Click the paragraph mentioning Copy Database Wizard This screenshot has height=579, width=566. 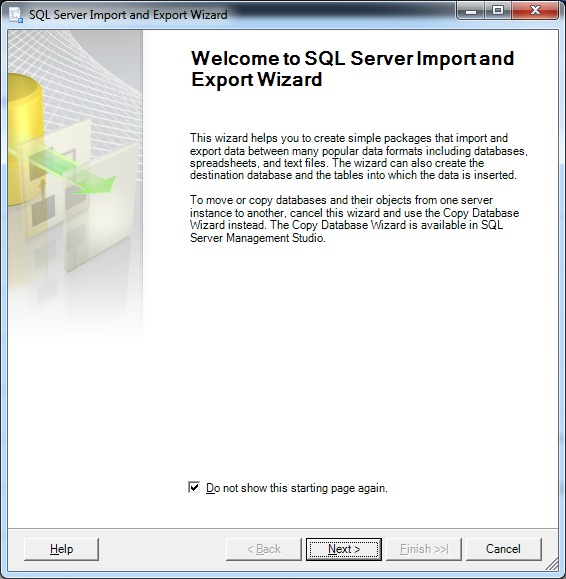354,219
